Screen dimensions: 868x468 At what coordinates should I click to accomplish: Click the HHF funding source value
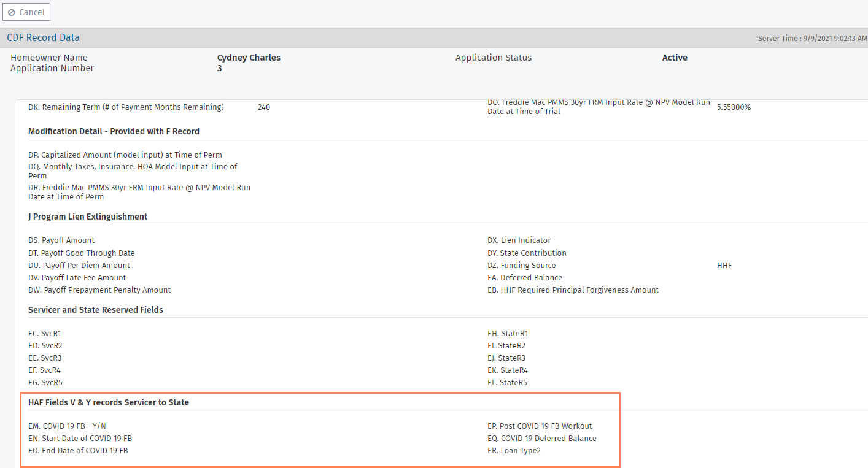(724, 266)
